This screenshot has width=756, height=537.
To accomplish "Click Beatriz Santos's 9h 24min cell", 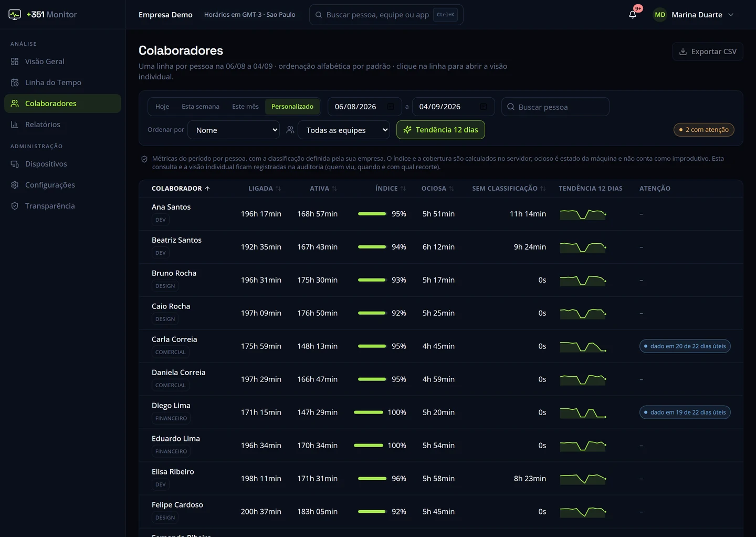I will 530,247.
